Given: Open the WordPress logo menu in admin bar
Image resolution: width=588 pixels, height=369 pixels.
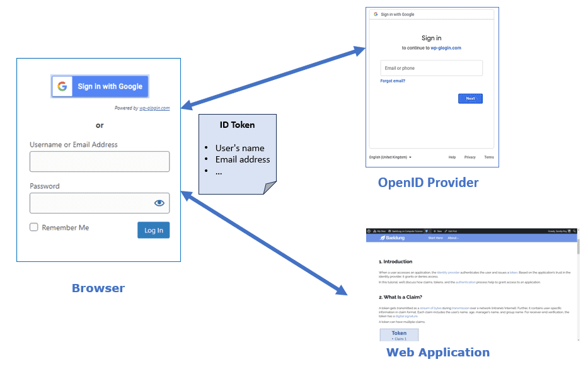Looking at the screenshot, I should [x=369, y=230].
